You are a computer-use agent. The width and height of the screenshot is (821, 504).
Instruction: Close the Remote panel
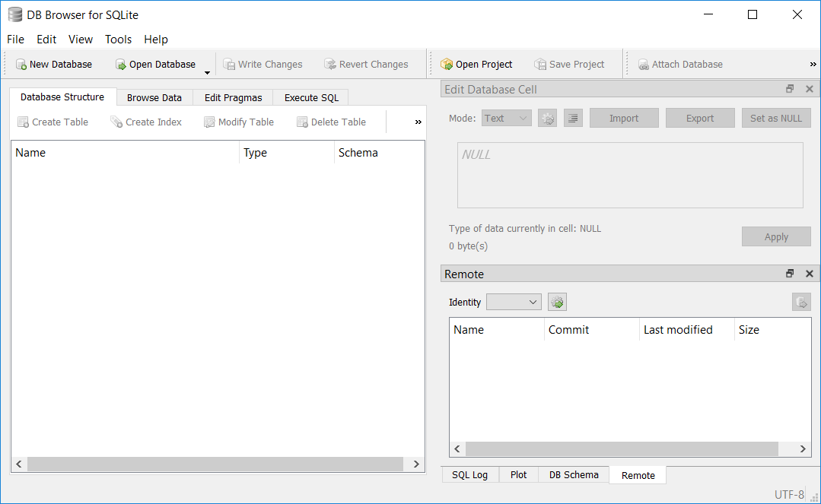coord(809,274)
